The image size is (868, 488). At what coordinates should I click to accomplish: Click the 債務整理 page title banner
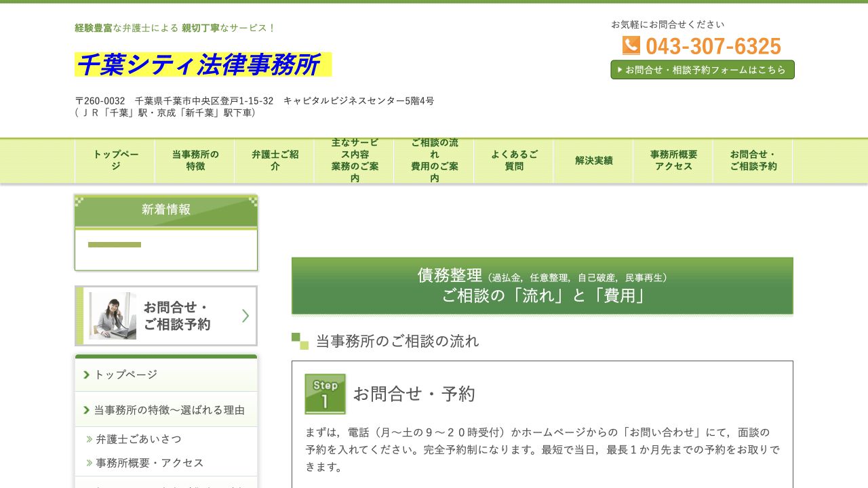tap(542, 285)
